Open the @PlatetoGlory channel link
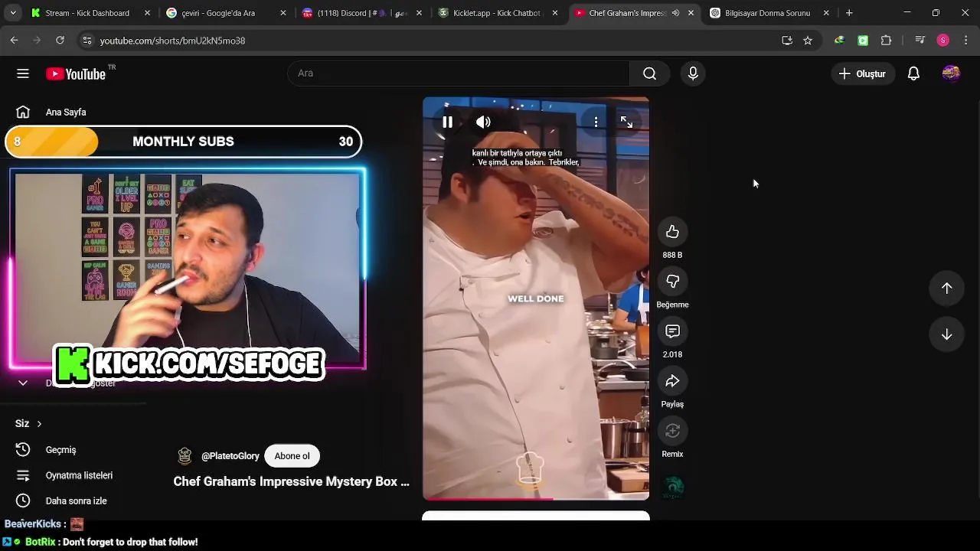This screenshot has height=551, width=980. pyautogui.click(x=230, y=456)
